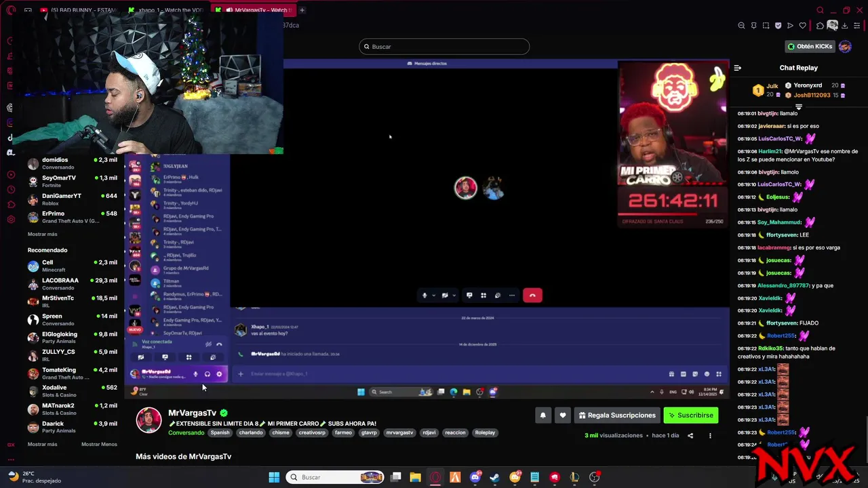The height and width of the screenshot is (488, 868).
Task: Click the Spanish language tag
Action: tap(220, 432)
